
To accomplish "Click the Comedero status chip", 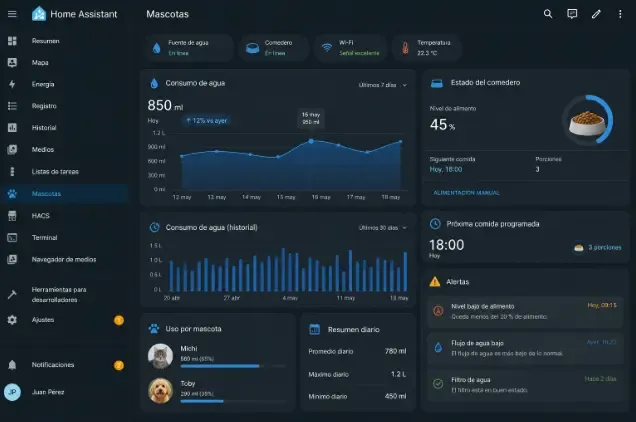I will [274, 48].
